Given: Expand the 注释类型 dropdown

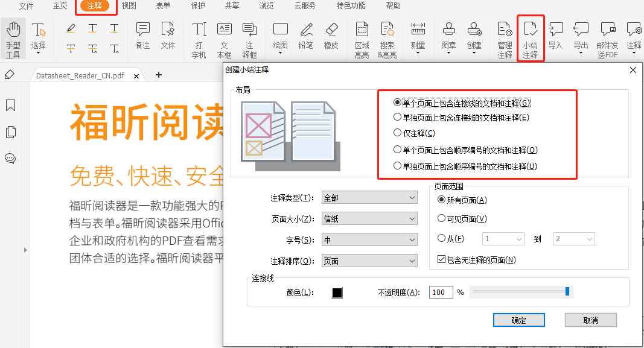Looking at the screenshot, I should (369, 198).
